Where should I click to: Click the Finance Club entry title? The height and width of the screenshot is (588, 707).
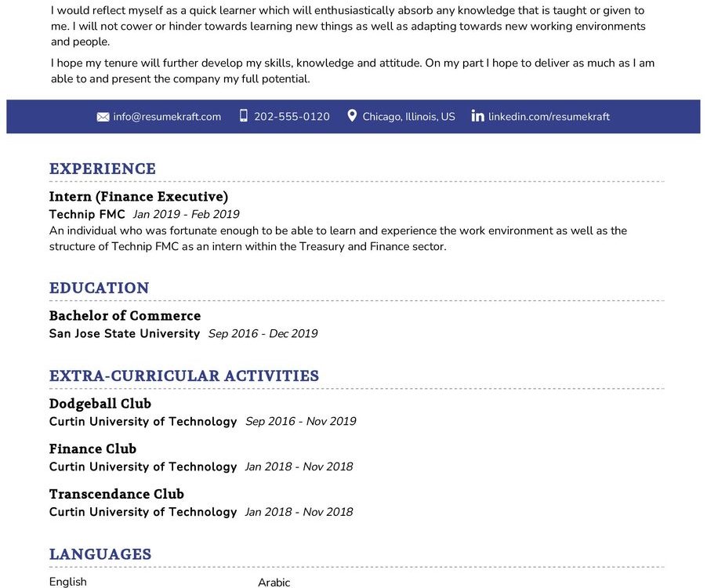(x=93, y=448)
